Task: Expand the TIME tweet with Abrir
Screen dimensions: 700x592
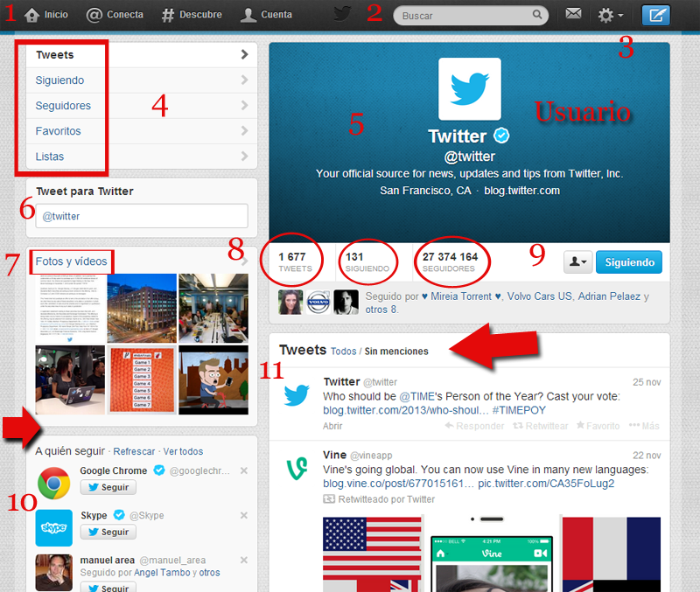Action: click(x=332, y=426)
